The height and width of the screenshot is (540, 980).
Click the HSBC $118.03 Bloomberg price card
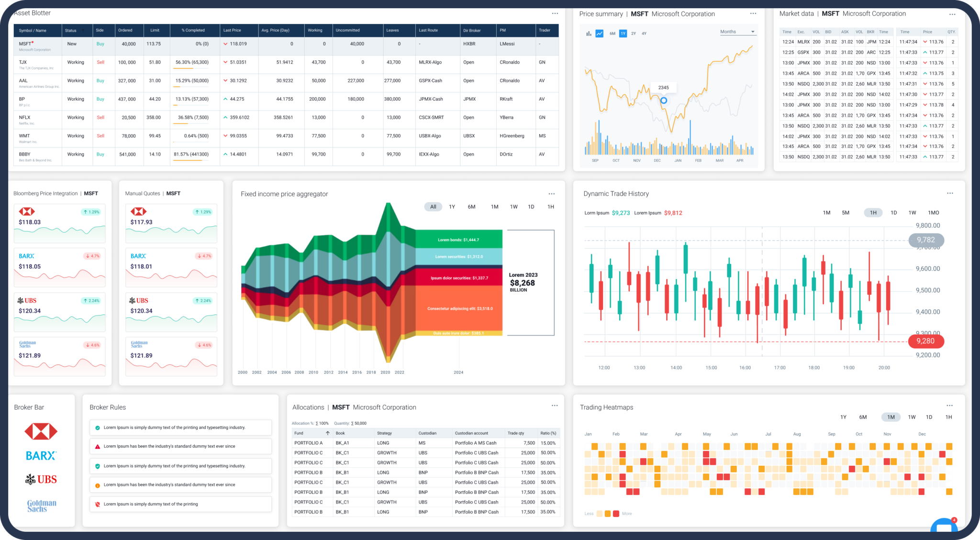[x=60, y=224]
